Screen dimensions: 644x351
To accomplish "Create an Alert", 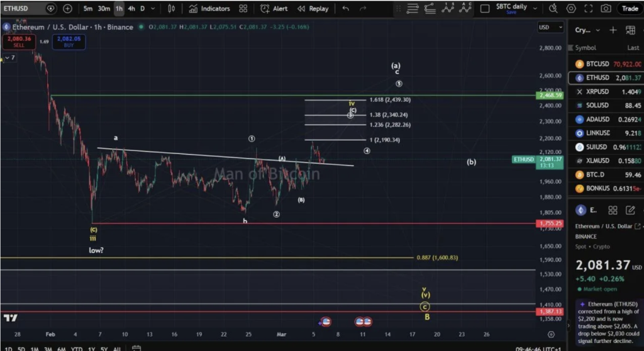I will tap(274, 8).
